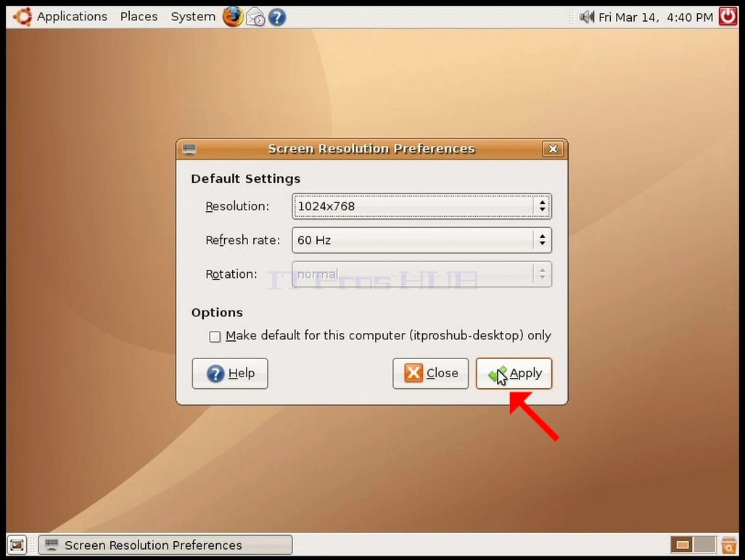Launch Firefox from the top panel

click(x=233, y=17)
